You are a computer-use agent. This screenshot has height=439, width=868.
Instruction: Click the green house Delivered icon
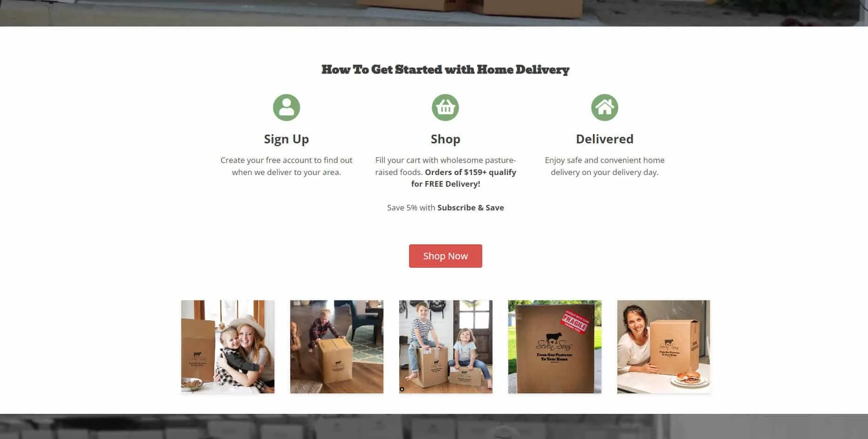coord(605,108)
